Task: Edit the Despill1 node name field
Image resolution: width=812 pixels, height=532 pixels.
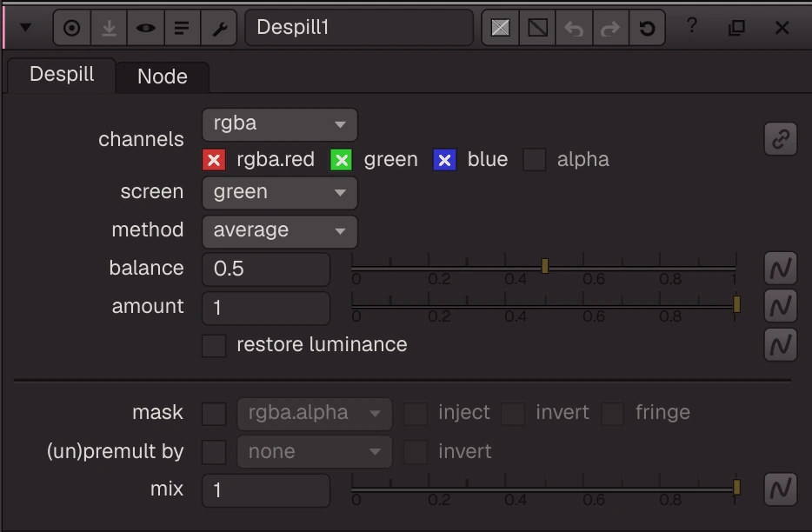Action: tap(359, 28)
